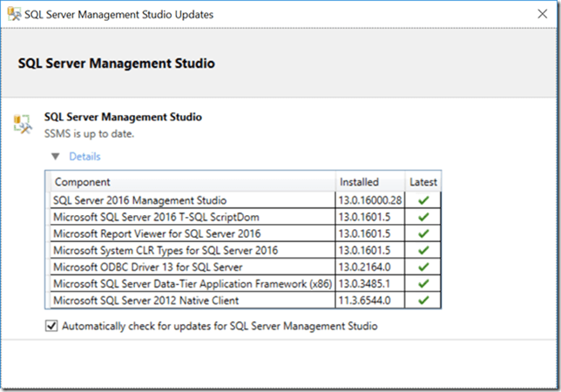Screen dimensions: 561x392
Task: Uncheck automatically check for updates checkbox
Action: pyautogui.click(x=51, y=326)
